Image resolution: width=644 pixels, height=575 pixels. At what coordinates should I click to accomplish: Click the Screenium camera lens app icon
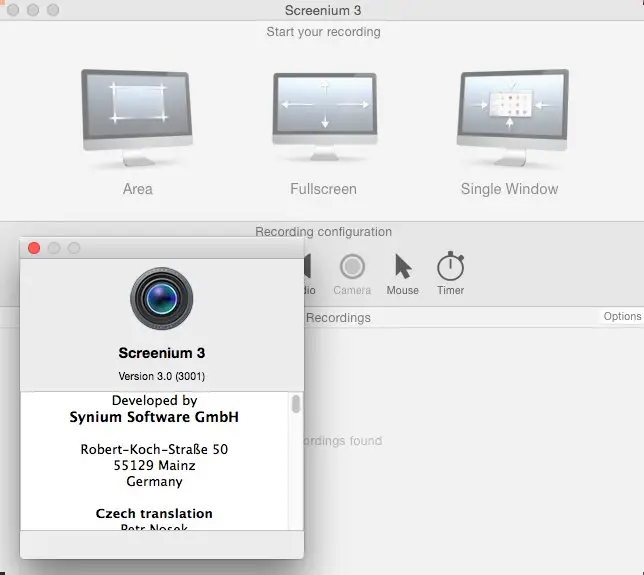161,299
